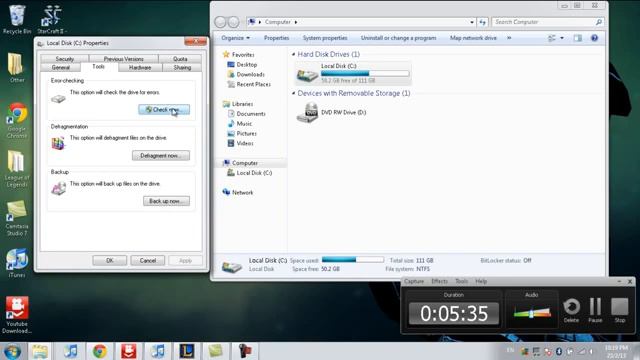This screenshot has height=360, width=640.
Task: Click the Defragment now button
Action: click(x=161, y=156)
